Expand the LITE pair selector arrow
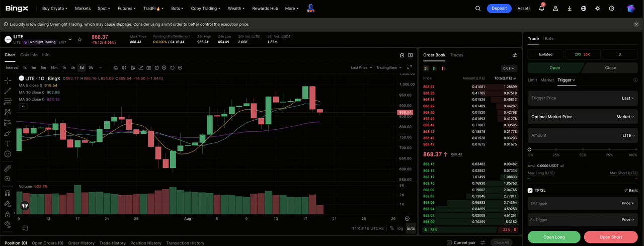Image resolution: width=644 pixels, height=246 pixels. pos(70,40)
